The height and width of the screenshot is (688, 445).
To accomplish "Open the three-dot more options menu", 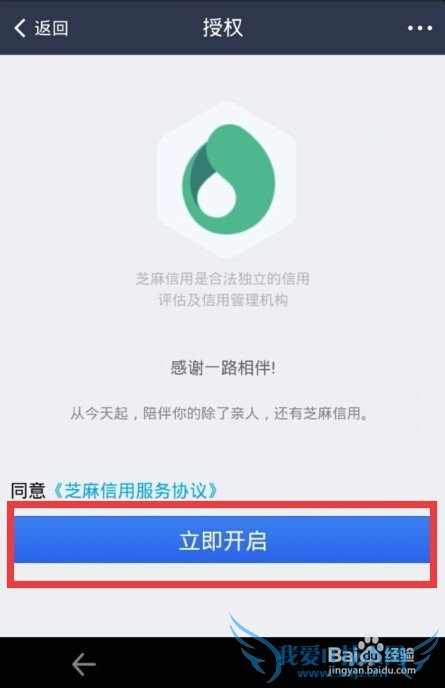I will pyautogui.click(x=420, y=28).
